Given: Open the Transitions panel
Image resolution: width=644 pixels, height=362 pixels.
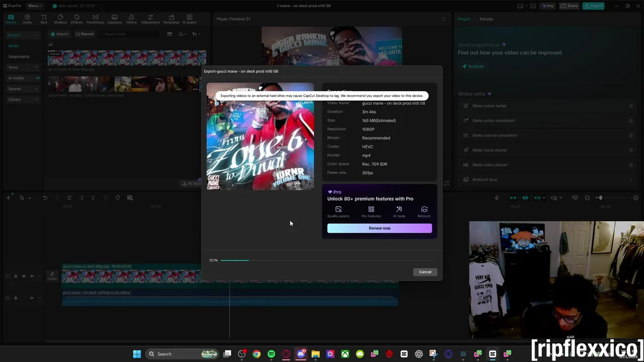Looking at the screenshot, I should pyautogui.click(x=95, y=19).
